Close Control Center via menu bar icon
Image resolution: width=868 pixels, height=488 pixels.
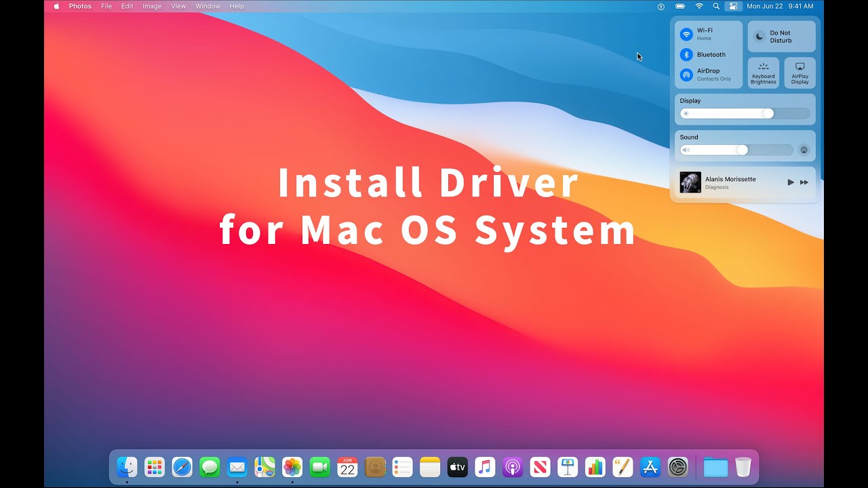tap(733, 6)
